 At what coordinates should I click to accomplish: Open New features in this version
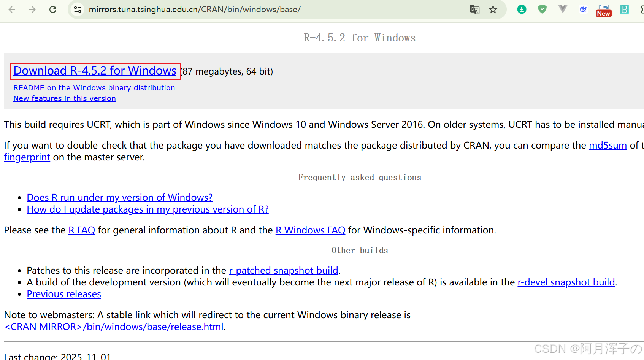coord(65,98)
